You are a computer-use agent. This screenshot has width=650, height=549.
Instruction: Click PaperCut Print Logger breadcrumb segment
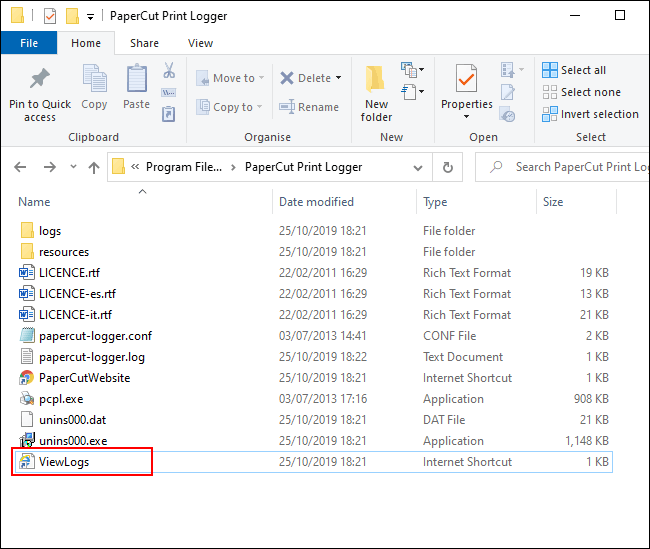pyautogui.click(x=303, y=167)
